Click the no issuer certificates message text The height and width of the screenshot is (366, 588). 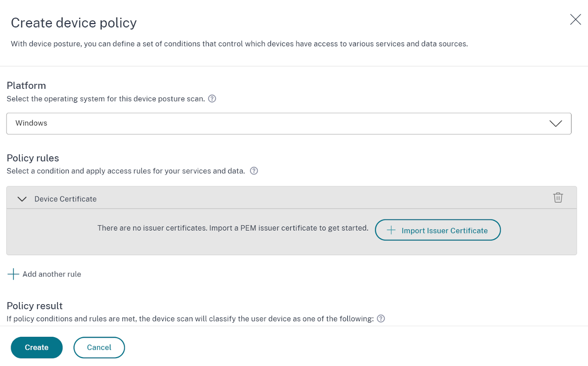[233, 228]
